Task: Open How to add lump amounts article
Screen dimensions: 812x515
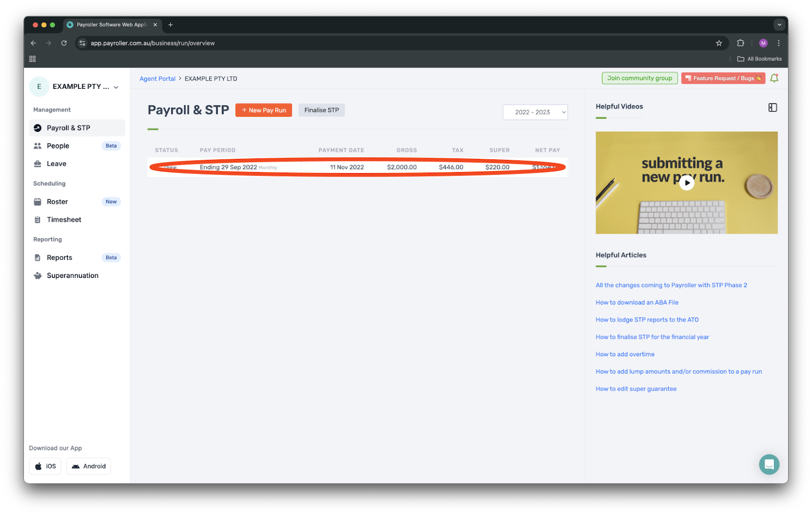Action: pos(679,371)
